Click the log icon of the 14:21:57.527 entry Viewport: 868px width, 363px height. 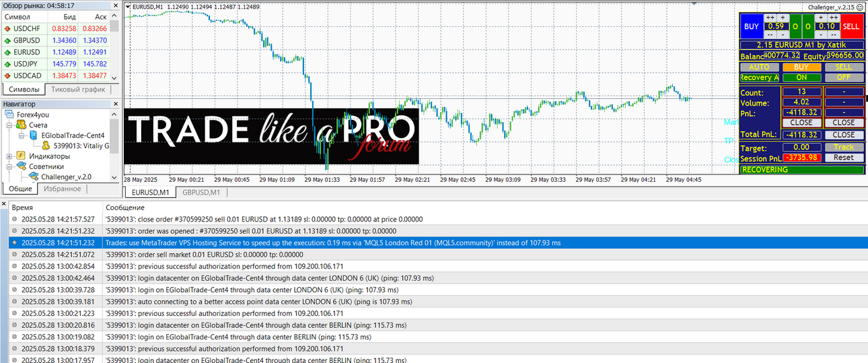(x=15, y=219)
